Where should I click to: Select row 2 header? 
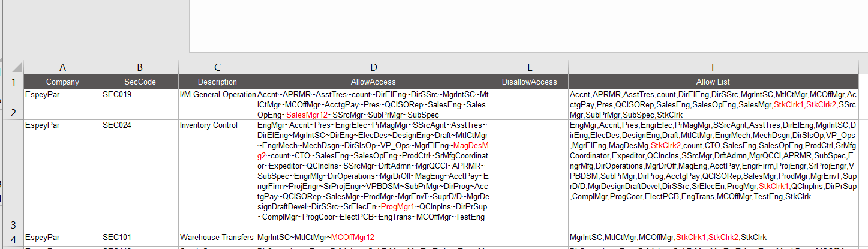[12, 104]
